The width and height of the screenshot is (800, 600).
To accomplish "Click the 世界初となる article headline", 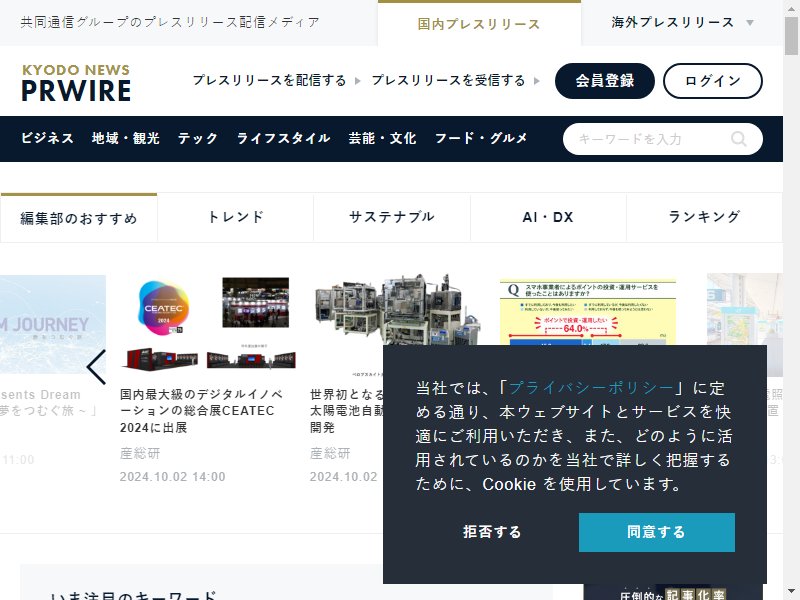I will coord(346,411).
